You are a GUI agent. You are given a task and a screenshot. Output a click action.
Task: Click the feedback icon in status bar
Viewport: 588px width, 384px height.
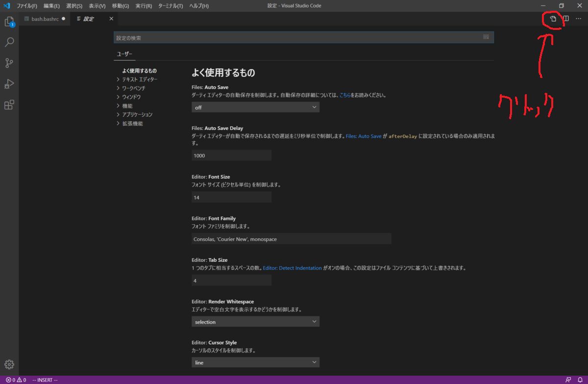pos(568,380)
